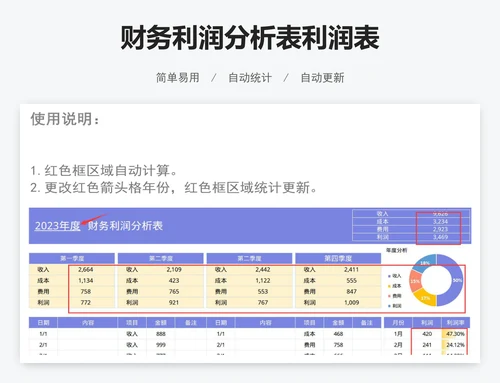Select the 费用 value 765
Screen dimensions: 500x383
174,292
